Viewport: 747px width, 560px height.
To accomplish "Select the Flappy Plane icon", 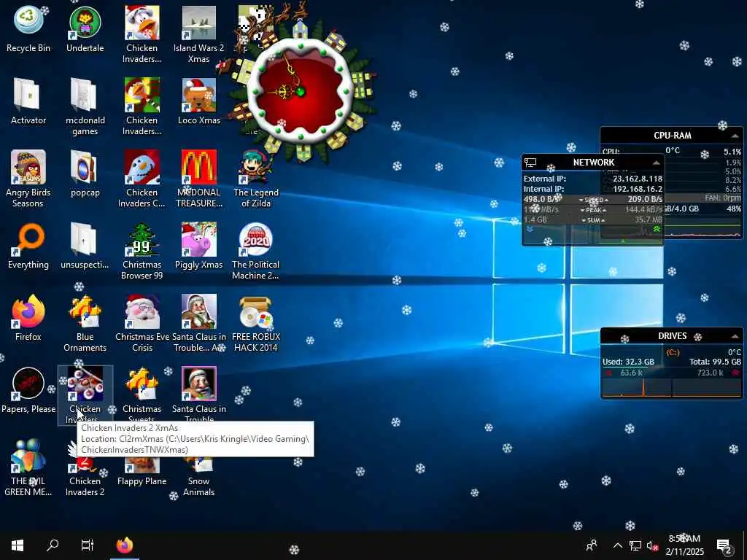I will coord(142,472).
